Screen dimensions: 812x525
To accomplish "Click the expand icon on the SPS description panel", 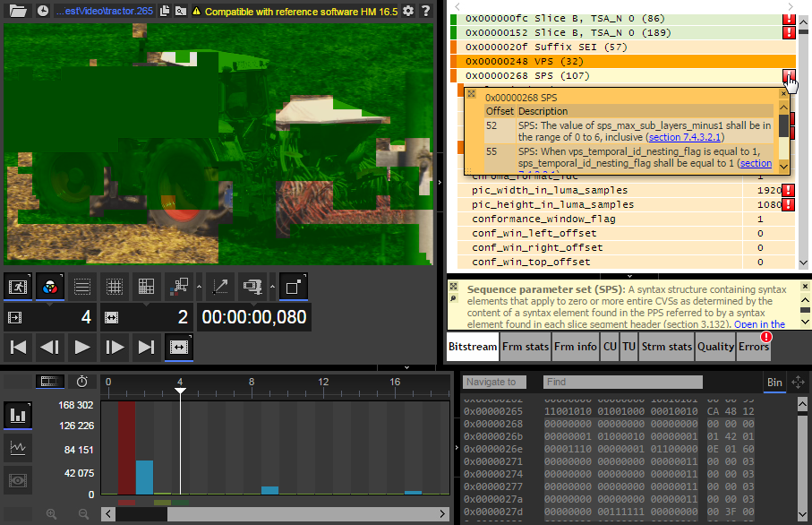I will point(453,286).
